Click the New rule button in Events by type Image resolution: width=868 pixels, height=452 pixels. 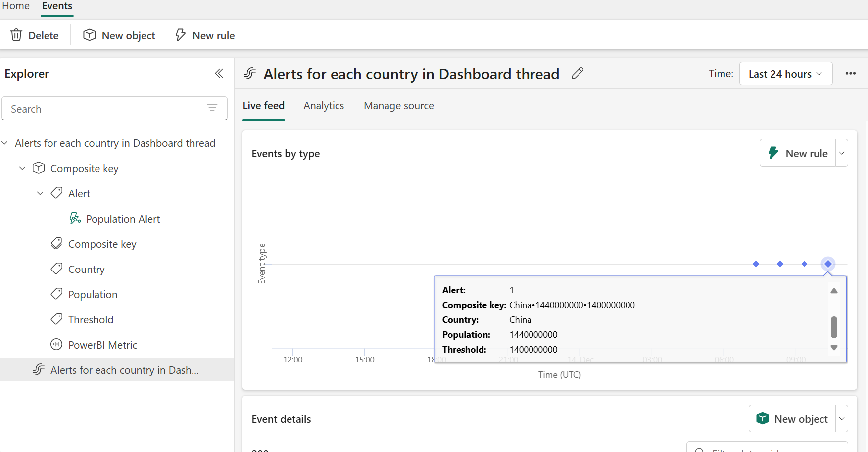[798, 153]
